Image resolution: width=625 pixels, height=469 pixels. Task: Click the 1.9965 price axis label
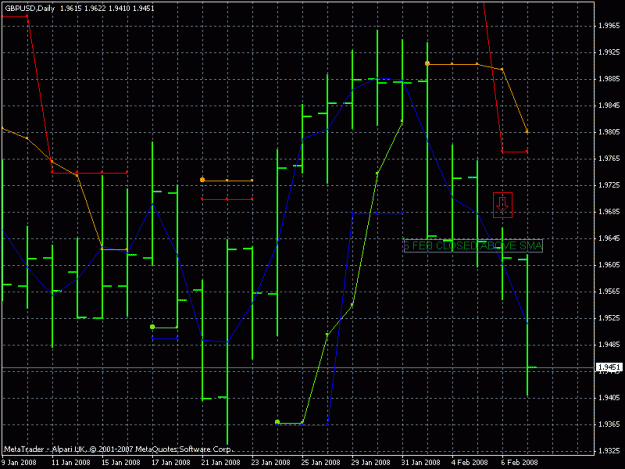[609, 26]
